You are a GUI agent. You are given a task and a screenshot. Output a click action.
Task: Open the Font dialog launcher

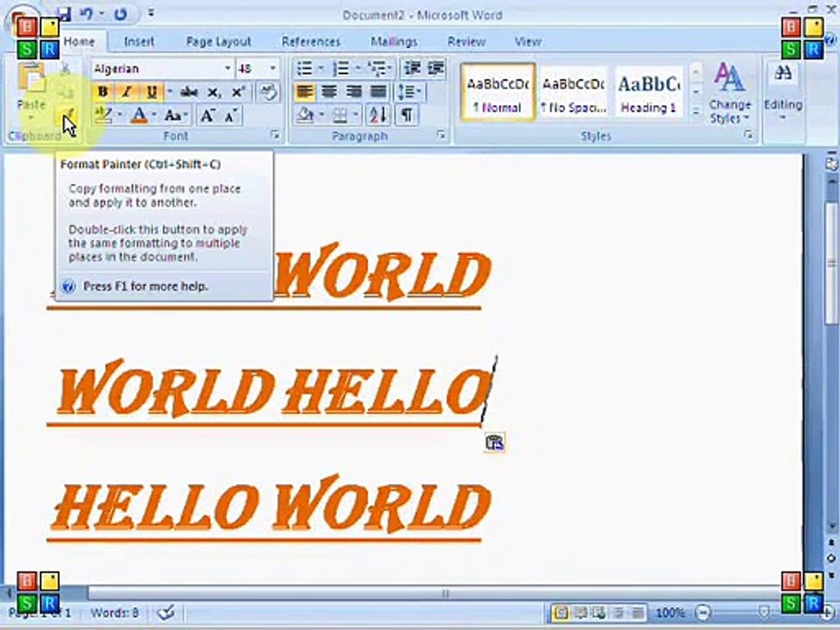click(276, 136)
